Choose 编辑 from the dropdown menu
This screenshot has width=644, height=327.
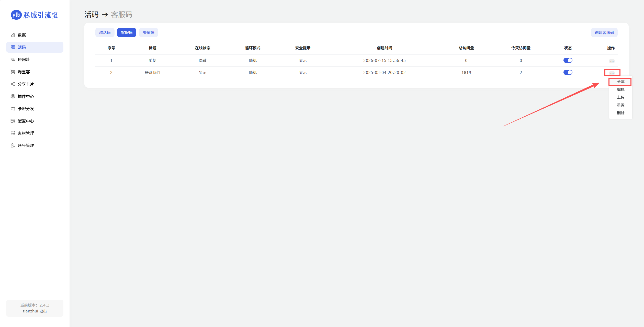click(620, 89)
